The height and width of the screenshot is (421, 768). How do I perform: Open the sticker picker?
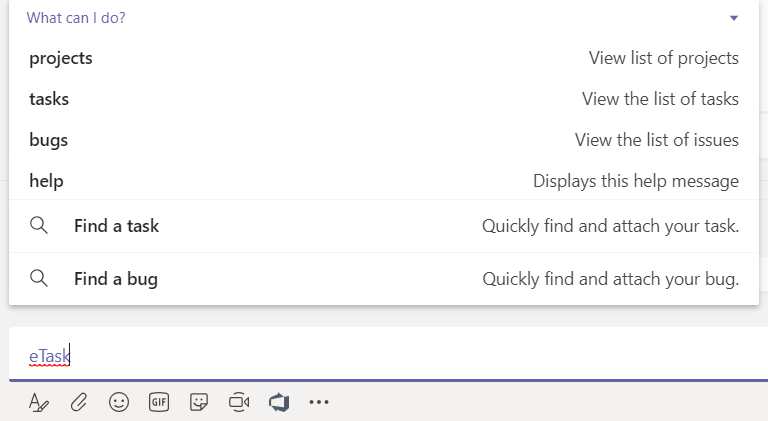[x=199, y=402]
